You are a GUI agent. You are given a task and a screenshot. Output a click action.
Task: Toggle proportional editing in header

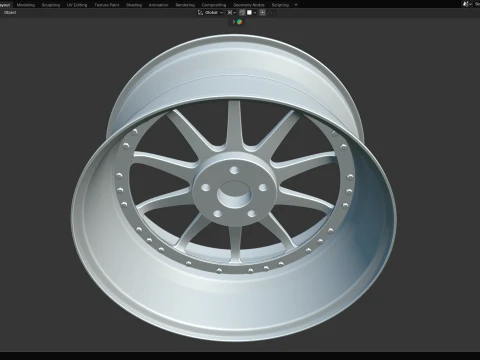pos(263,13)
